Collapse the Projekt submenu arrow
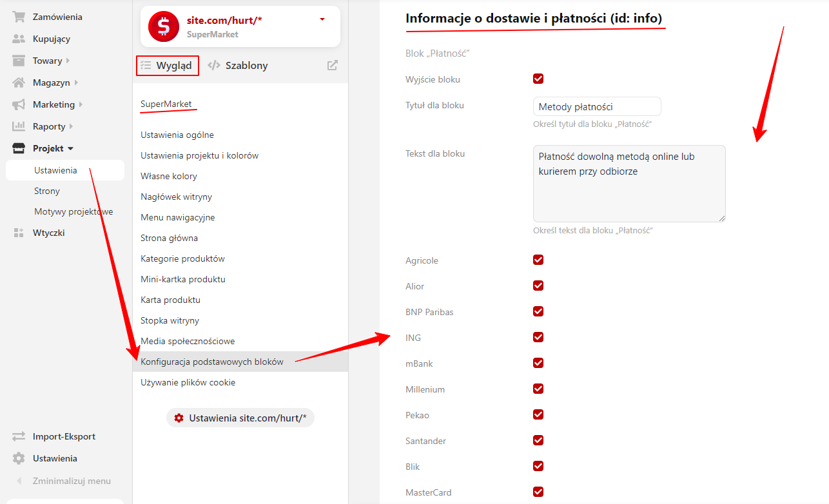 pos(70,149)
